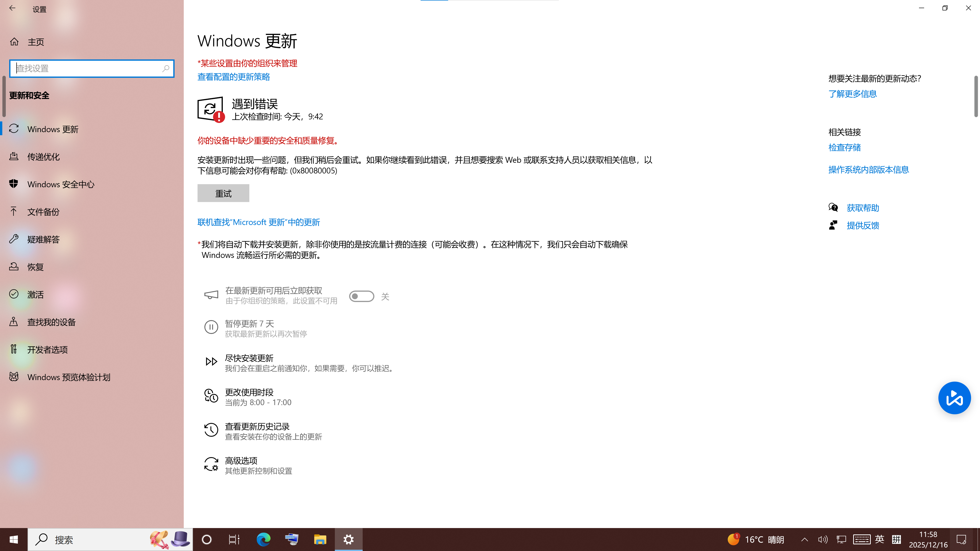
Task: Open Microsoft Edge from taskbar
Action: click(263, 539)
